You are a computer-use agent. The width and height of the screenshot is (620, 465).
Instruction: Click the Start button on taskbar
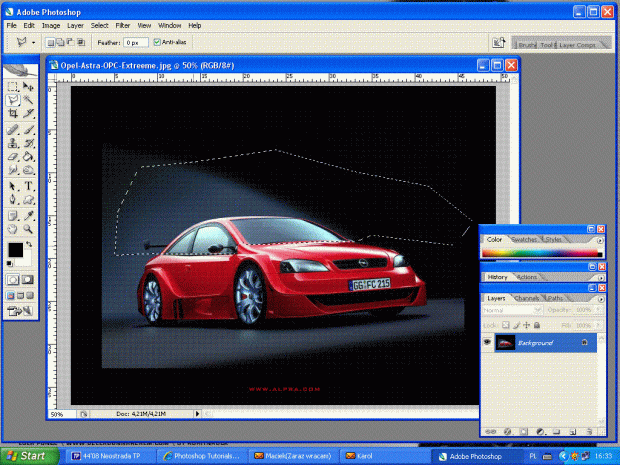[x=25, y=456]
